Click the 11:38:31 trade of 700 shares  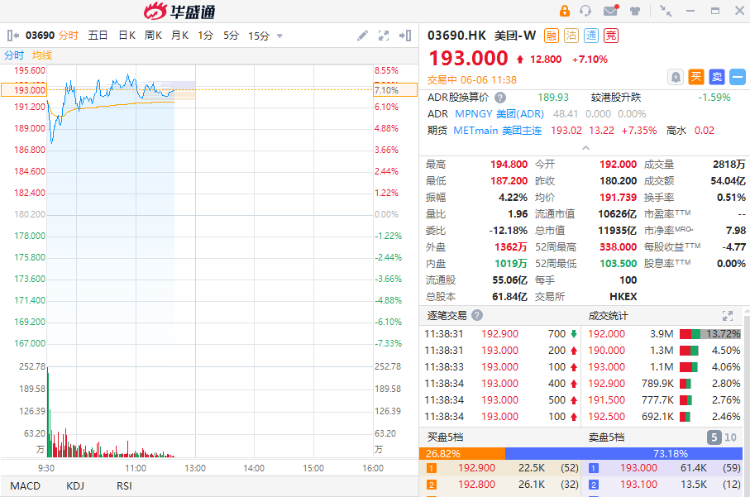[x=501, y=334]
